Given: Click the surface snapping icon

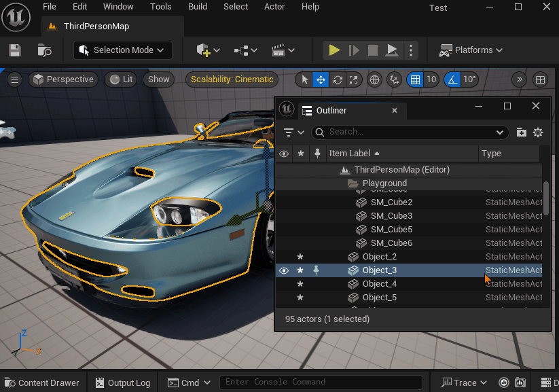Looking at the screenshot, I should coord(395,79).
